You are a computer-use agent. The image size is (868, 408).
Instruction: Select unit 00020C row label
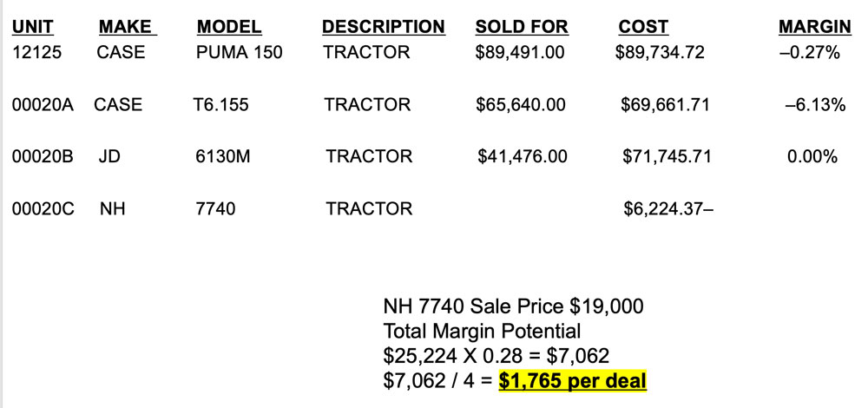click(x=43, y=208)
